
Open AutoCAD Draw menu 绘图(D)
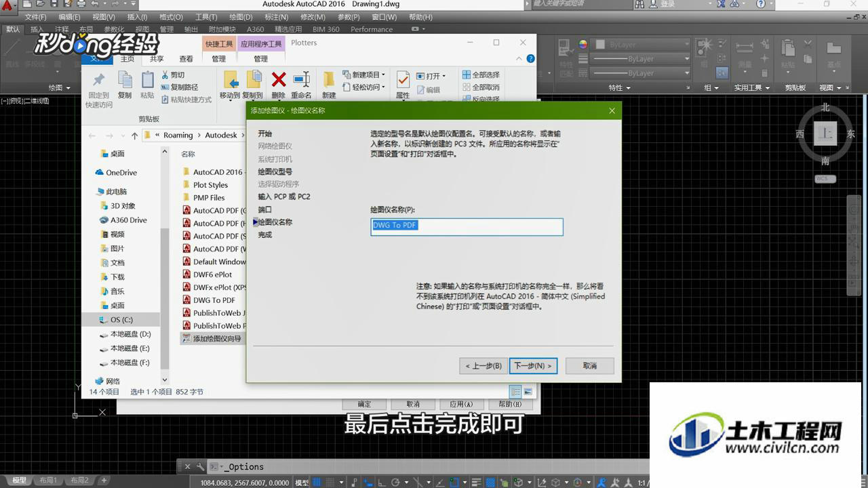241,17
